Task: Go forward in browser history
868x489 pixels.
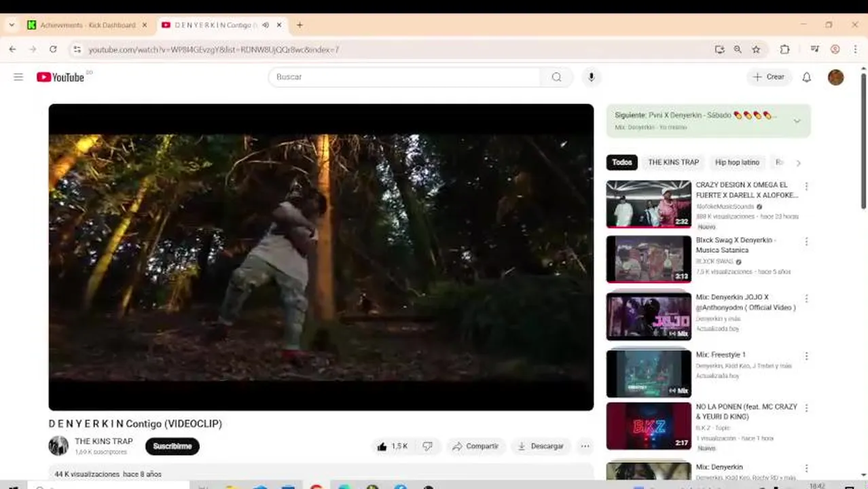Action: pyautogui.click(x=33, y=50)
